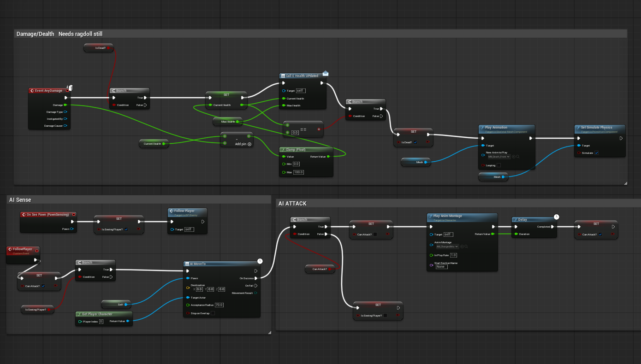The height and width of the screenshot is (364, 641).
Task: Click the latent clock icon on the Delay node
Action: pos(557,217)
